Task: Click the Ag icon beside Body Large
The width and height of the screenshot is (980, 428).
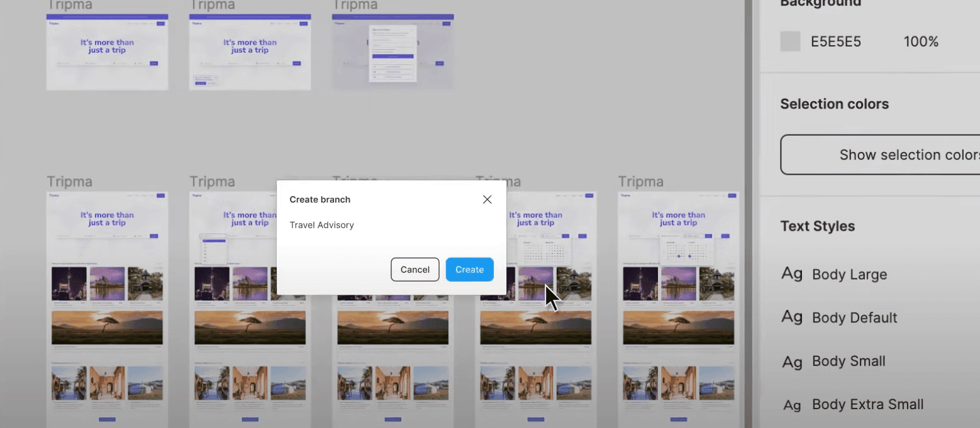Action: (792, 274)
